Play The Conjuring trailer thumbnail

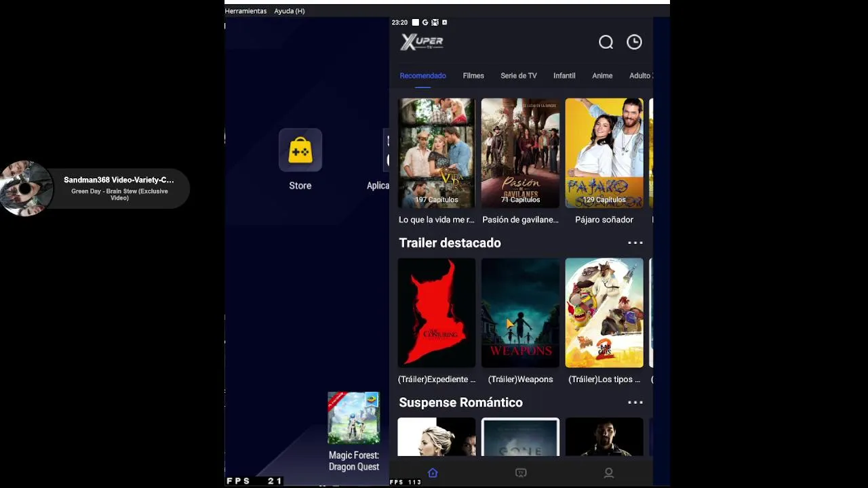437,312
